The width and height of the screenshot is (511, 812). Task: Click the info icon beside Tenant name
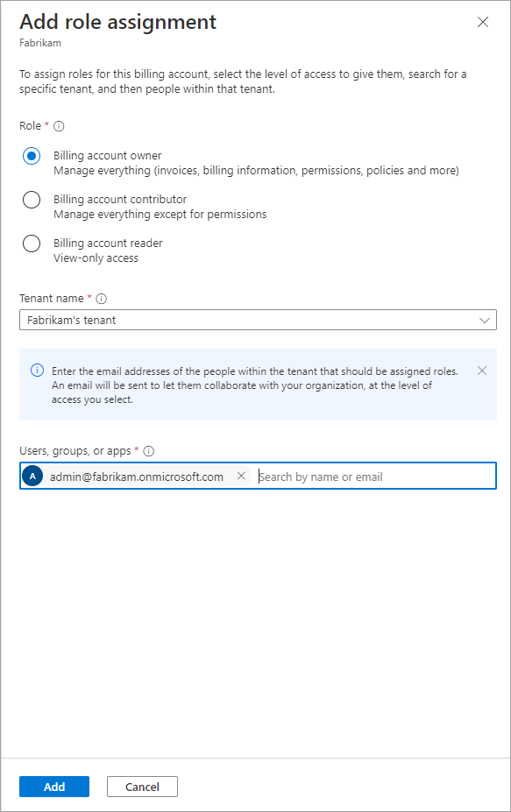click(102, 299)
